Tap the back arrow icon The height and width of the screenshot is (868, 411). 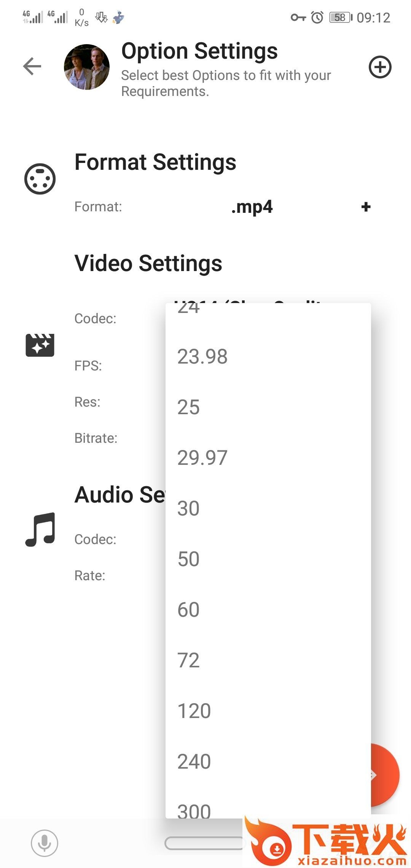tap(32, 67)
